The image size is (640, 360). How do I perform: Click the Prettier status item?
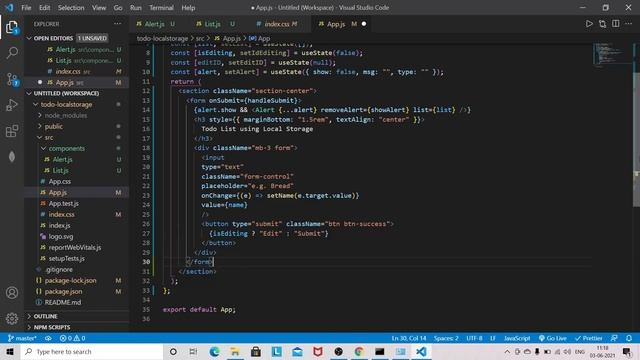click(x=589, y=338)
